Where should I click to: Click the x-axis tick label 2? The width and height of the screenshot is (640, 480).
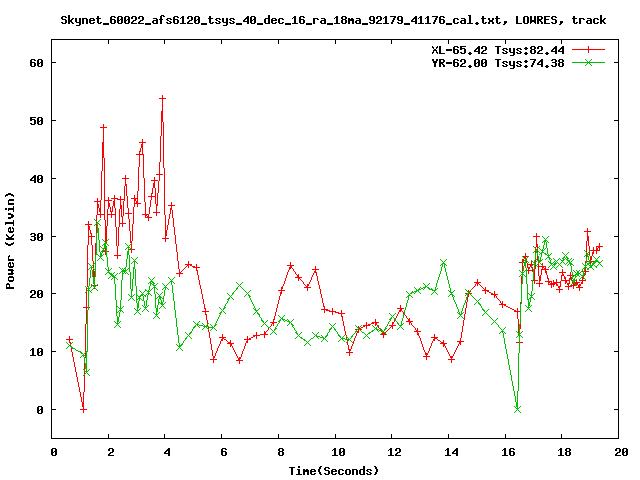(x=111, y=452)
